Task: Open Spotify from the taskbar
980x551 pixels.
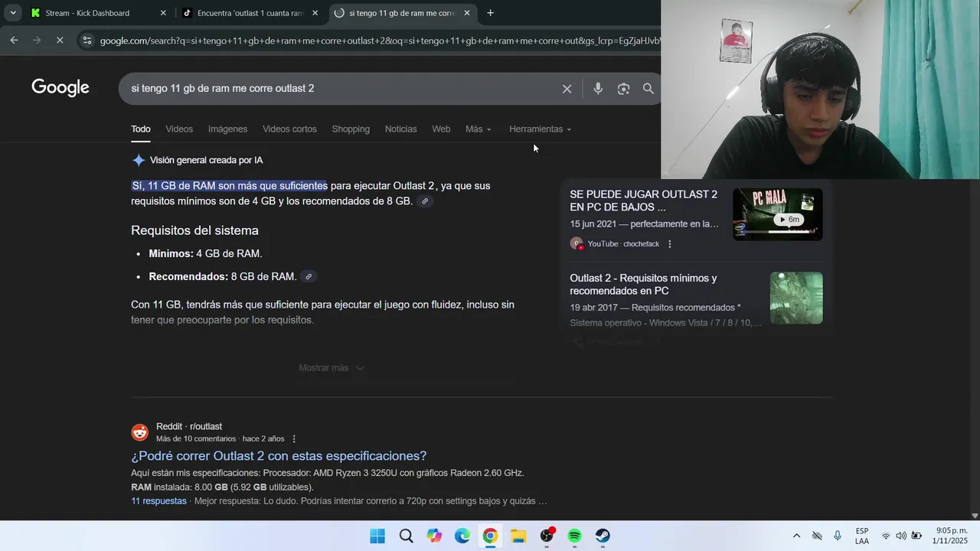Action: tap(575, 536)
